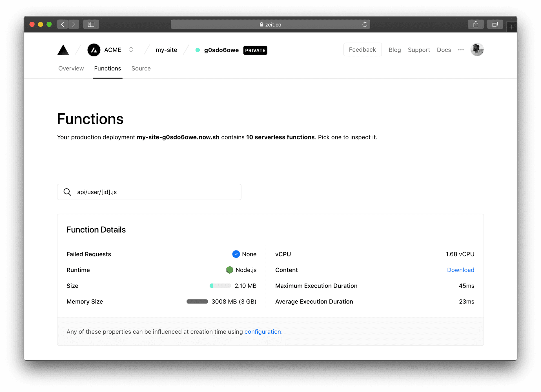
Task: Click the three-dot more menu
Action: coord(461,50)
